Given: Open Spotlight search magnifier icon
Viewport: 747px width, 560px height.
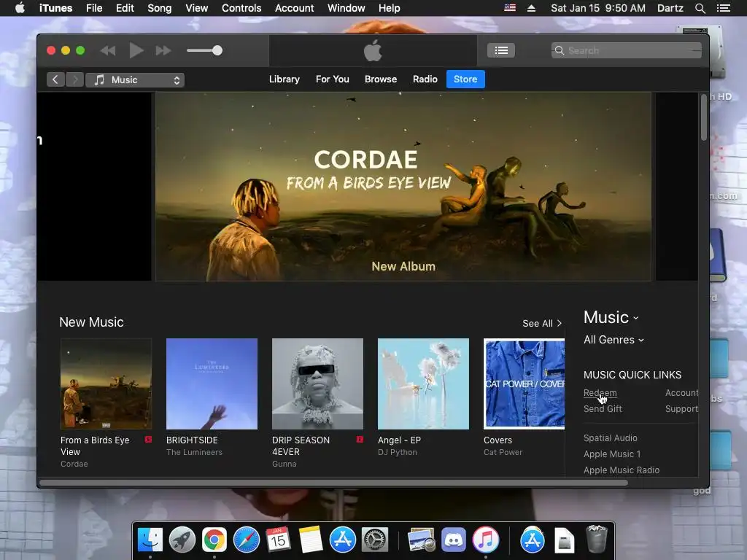Looking at the screenshot, I should (x=700, y=8).
